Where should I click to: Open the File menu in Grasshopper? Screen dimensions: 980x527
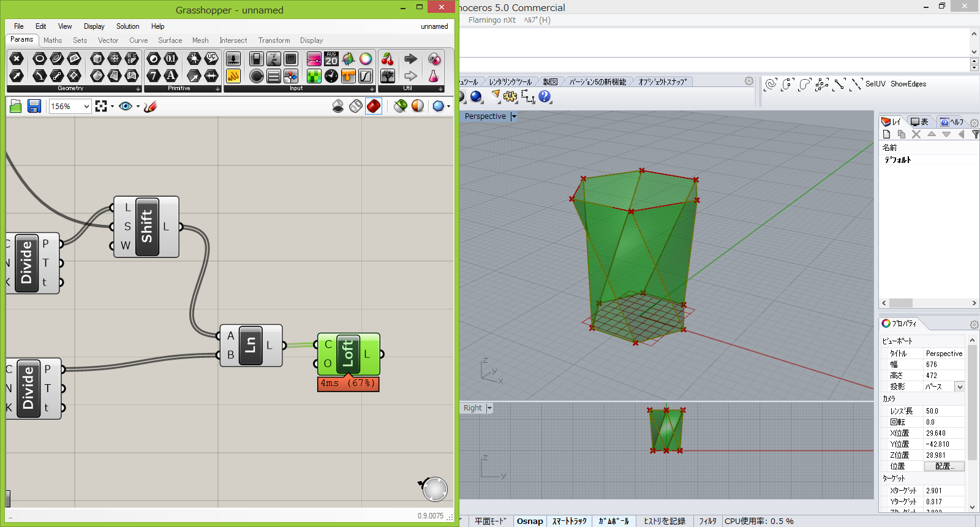(19, 26)
